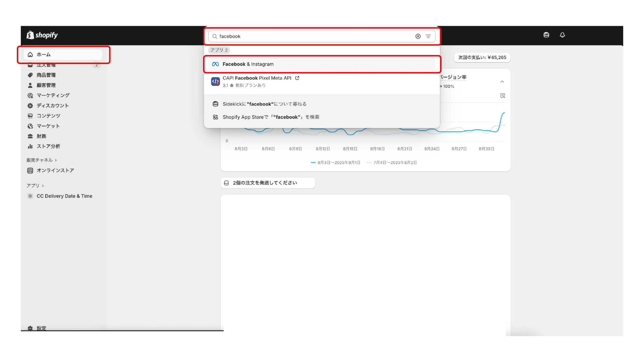Open the search filter icon
Viewport: 644px width, 362px height.
[428, 36]
